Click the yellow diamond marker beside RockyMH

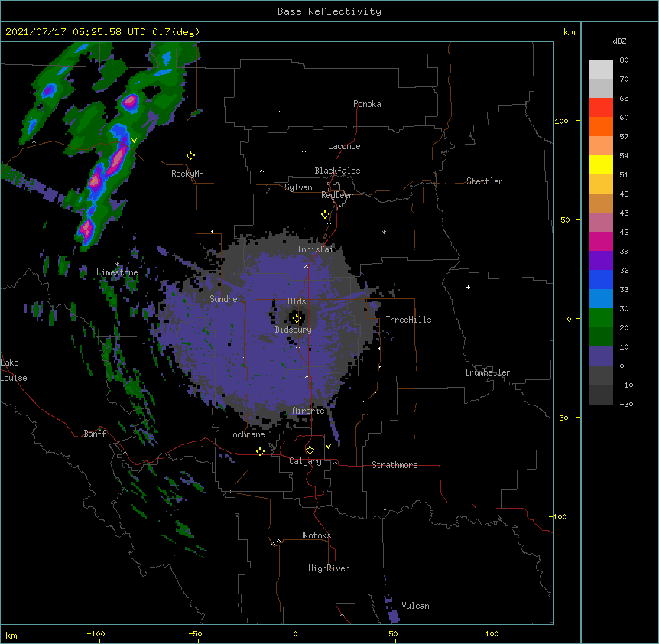pos(190,156)
